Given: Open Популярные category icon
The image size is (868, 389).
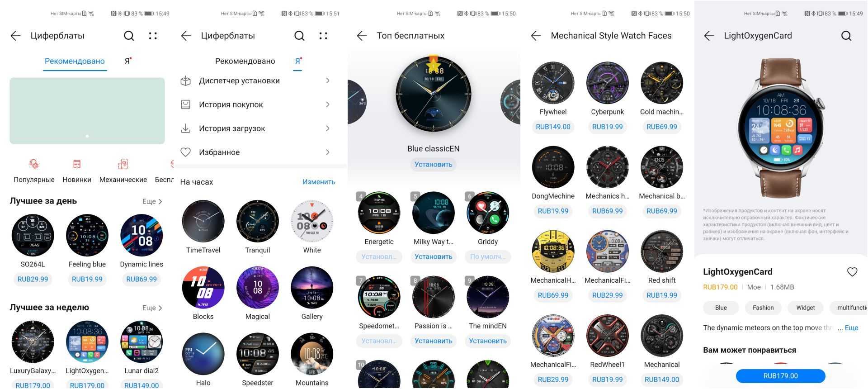Looking at the screenshot, I should tap(34, 164).
